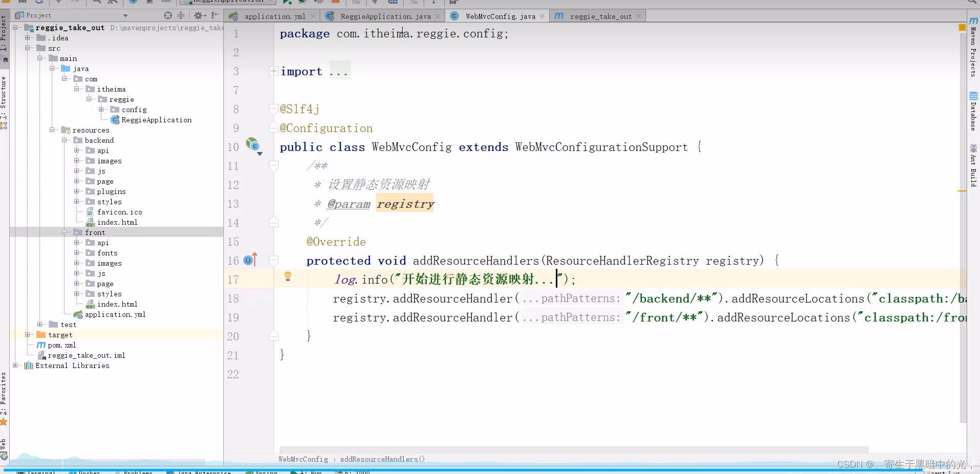Click the override gutter icon on line 16
980x474 pixels.
tap(250, 260)
